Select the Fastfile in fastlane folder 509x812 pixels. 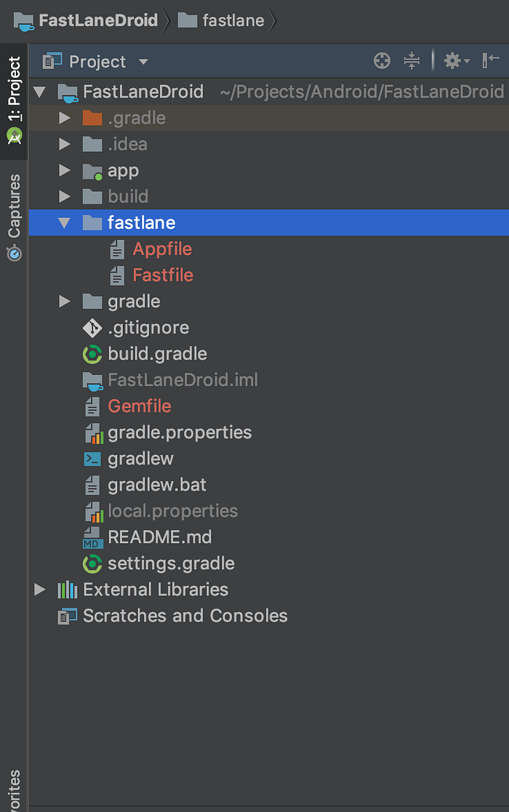tap(163, 276)
